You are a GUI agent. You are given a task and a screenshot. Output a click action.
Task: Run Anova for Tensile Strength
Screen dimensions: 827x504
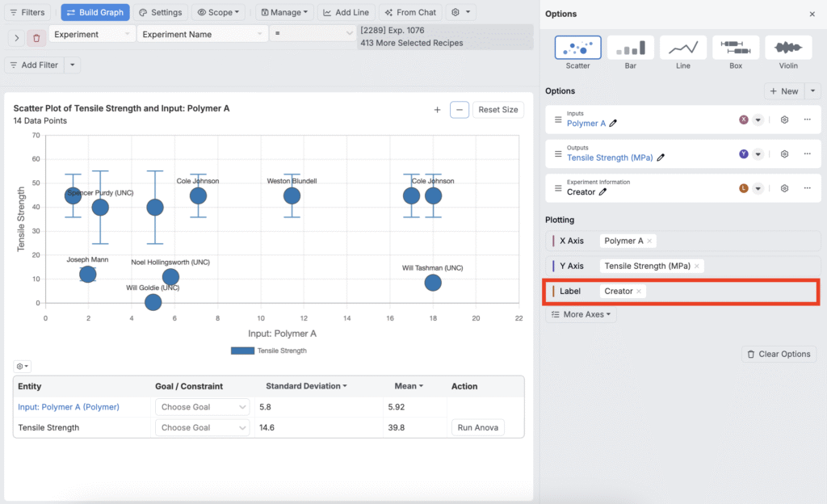pyautogui.click(x=477, y=428)
